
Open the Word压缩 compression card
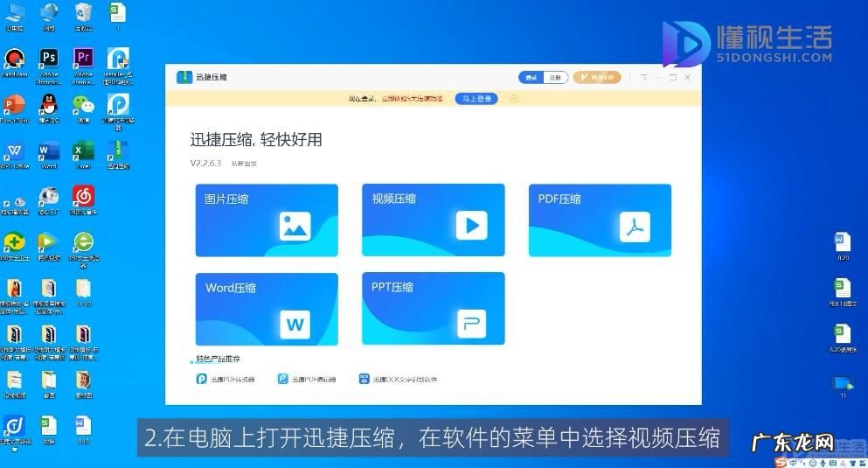pos(267,309)
